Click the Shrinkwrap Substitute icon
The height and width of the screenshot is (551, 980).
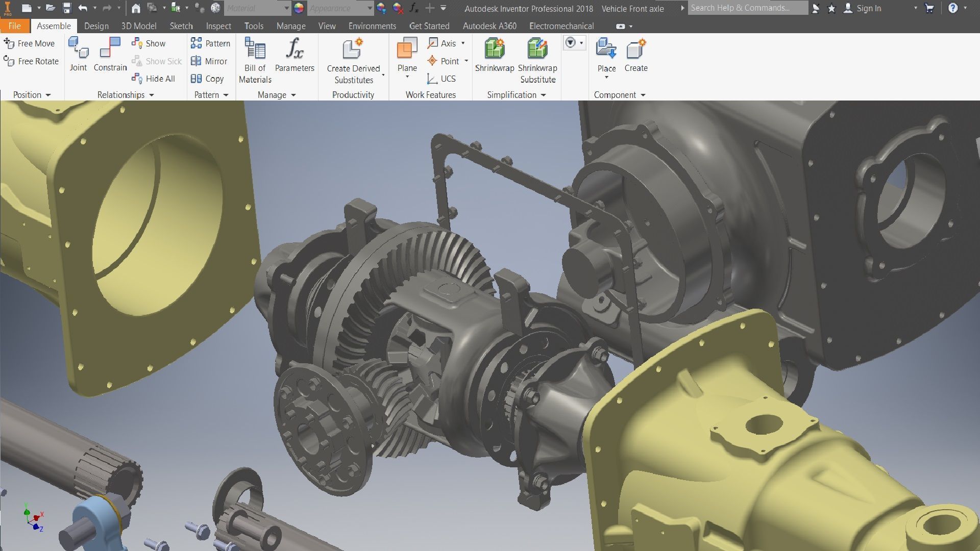[x=537, y=48]
